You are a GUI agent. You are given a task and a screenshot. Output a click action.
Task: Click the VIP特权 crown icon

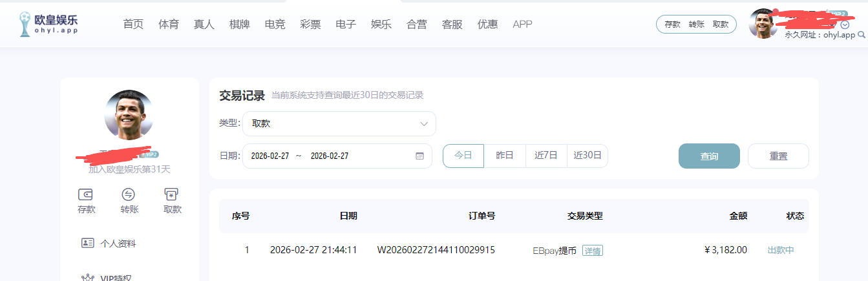pyautogui.click(x=88, y=278)
